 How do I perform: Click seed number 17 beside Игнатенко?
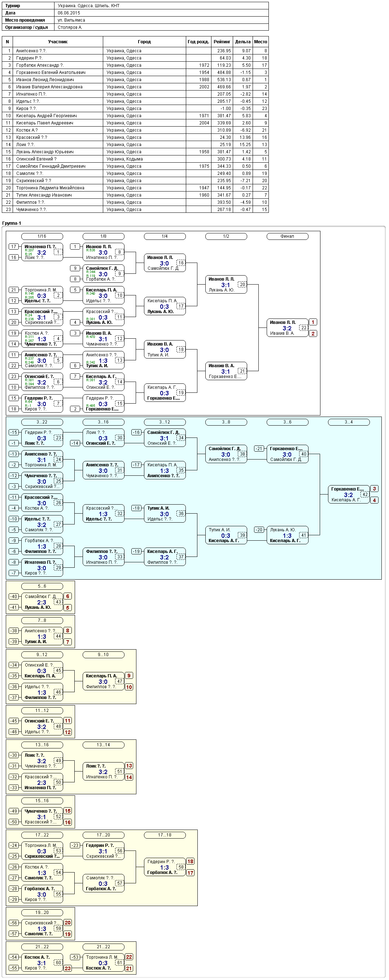click(x=14, y=246)
